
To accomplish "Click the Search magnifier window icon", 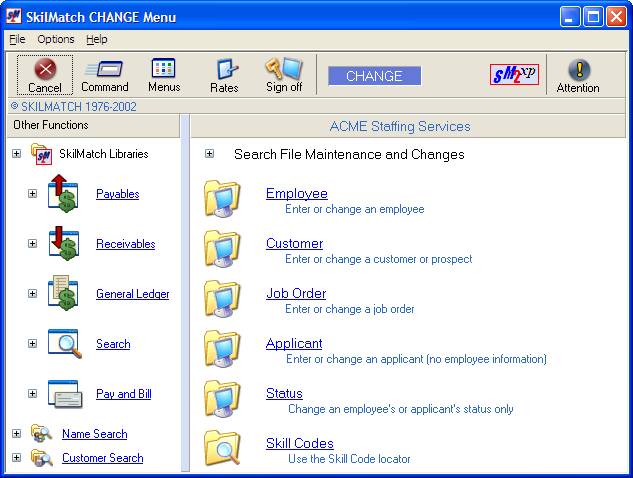I will click(65, 344).
